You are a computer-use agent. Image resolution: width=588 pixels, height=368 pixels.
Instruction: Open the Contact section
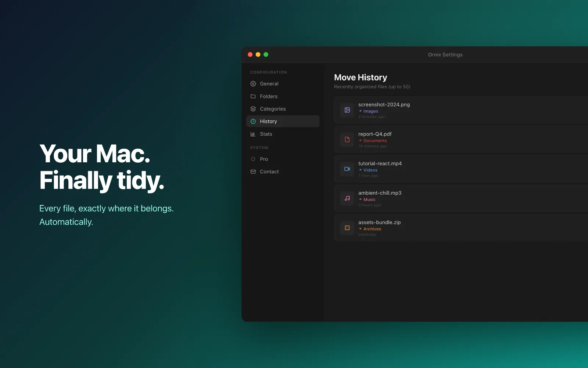283,171
